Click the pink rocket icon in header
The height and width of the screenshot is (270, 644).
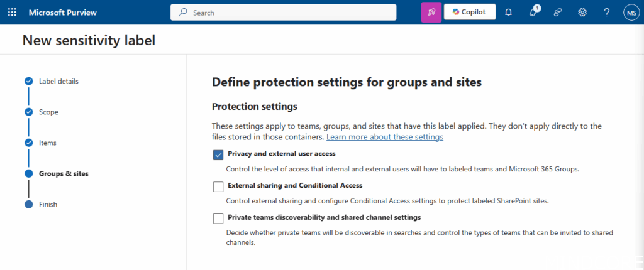click(x=431, y=12)
